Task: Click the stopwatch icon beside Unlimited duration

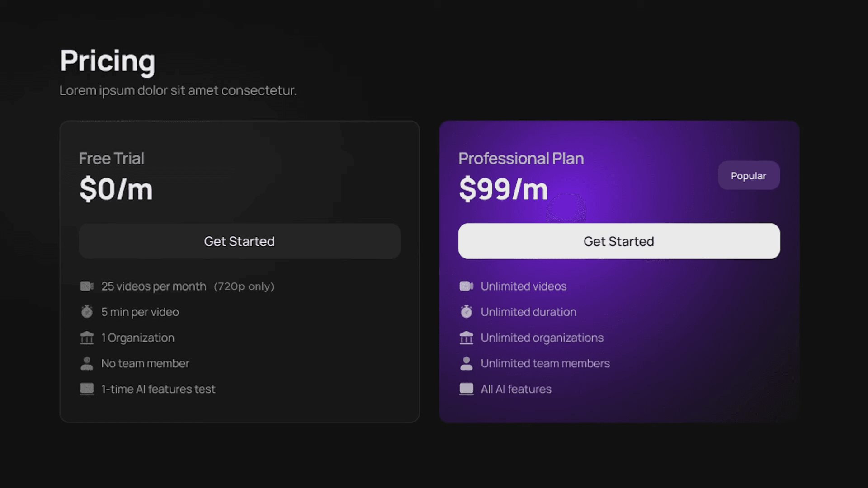Action: [466, 312]
